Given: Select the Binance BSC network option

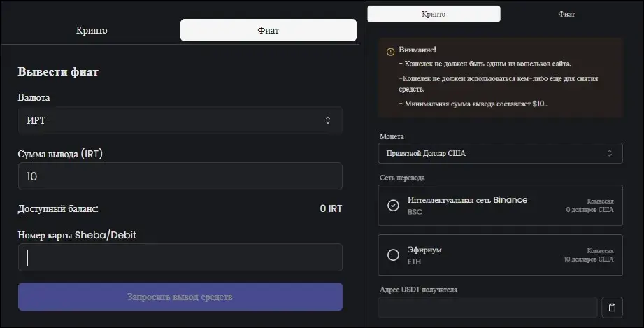Looking at the screenshot, I should pyautogui.click(x=500, y=205).
